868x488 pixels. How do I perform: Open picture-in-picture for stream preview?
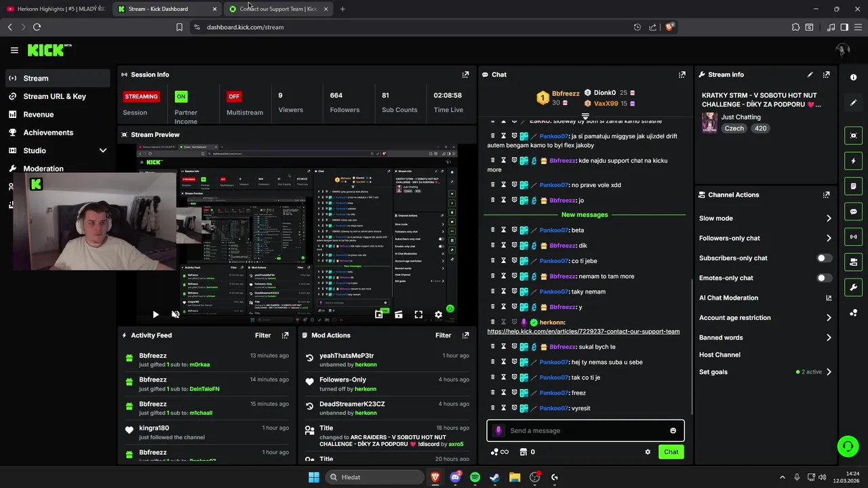(x=379, y=314)
